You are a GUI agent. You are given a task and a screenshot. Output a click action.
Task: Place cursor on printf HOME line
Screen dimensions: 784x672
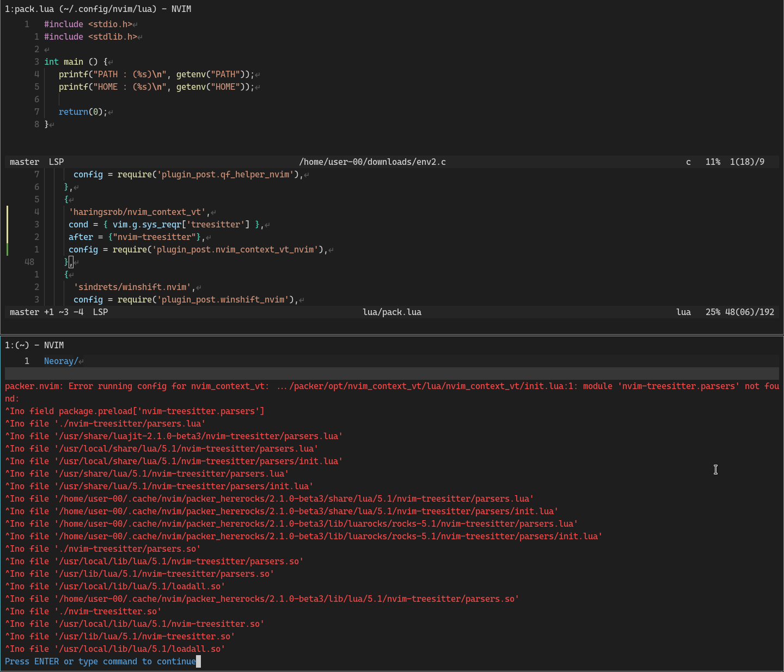[156, 87]
